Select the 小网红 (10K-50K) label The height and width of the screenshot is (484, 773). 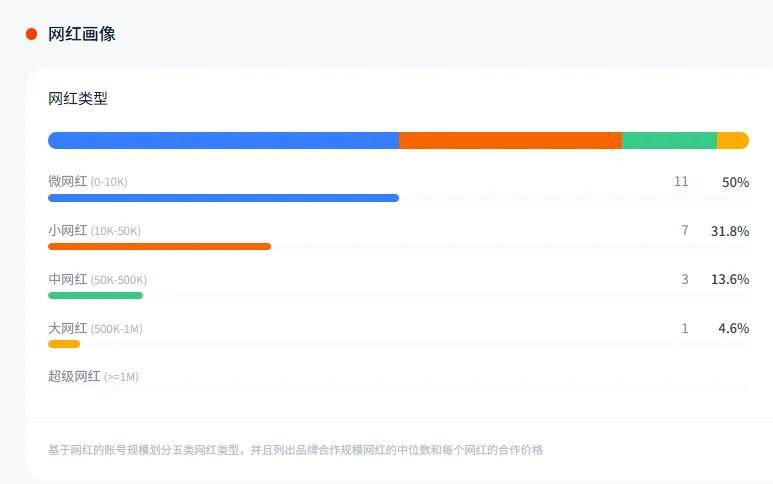point(94,231)
